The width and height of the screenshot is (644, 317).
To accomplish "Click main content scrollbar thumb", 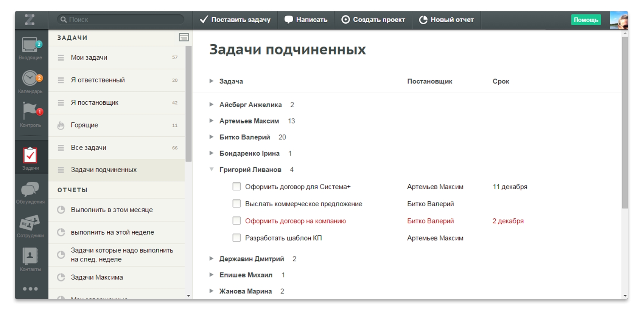I will tap(625, 122).
